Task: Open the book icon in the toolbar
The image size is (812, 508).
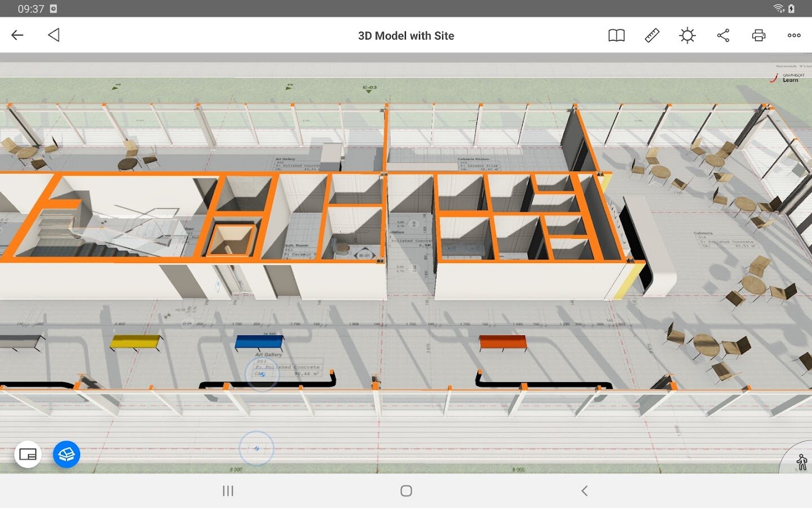Action: coord(616,36)
